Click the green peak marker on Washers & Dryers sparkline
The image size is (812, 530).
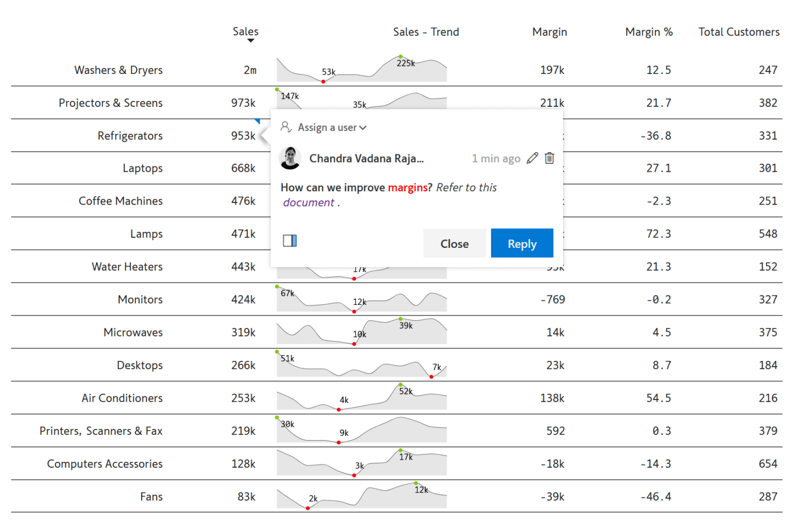pyautogui.click(x=401, y=55)
